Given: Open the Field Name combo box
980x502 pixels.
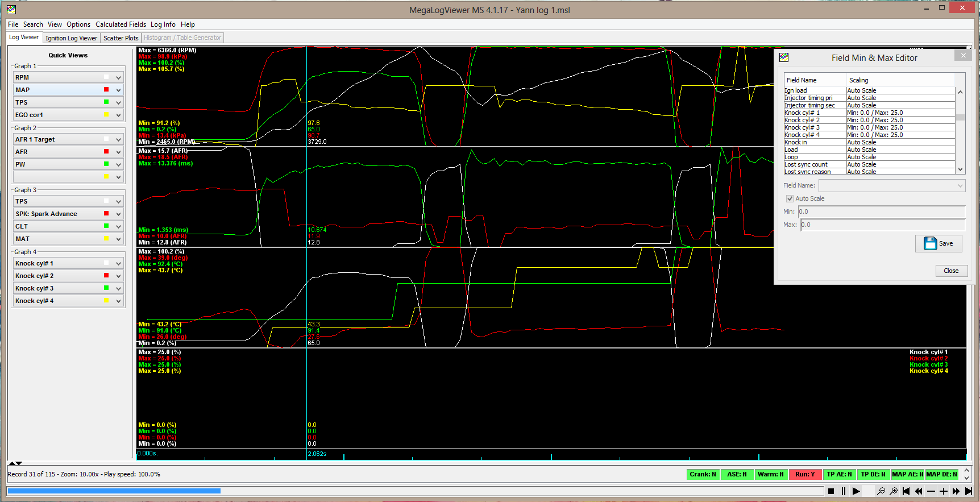Looking at the screenshot, I should (892, 185).
